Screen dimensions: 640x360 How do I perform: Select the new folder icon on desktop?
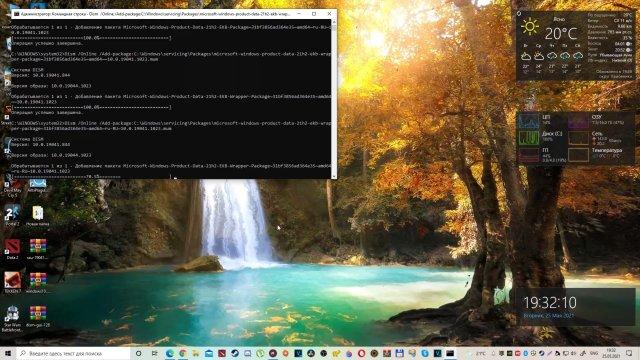tap(38, 216)
